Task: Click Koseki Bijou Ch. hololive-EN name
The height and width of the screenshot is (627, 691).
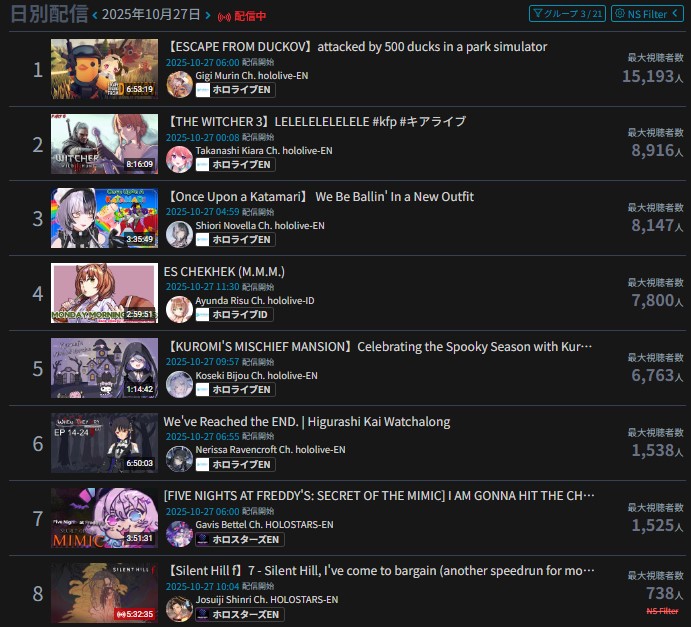Action: point(256,375)
